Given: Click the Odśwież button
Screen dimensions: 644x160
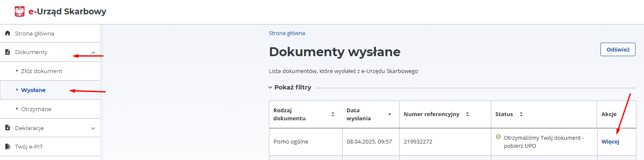Looking at the screenshot, I should pos(618,49).
